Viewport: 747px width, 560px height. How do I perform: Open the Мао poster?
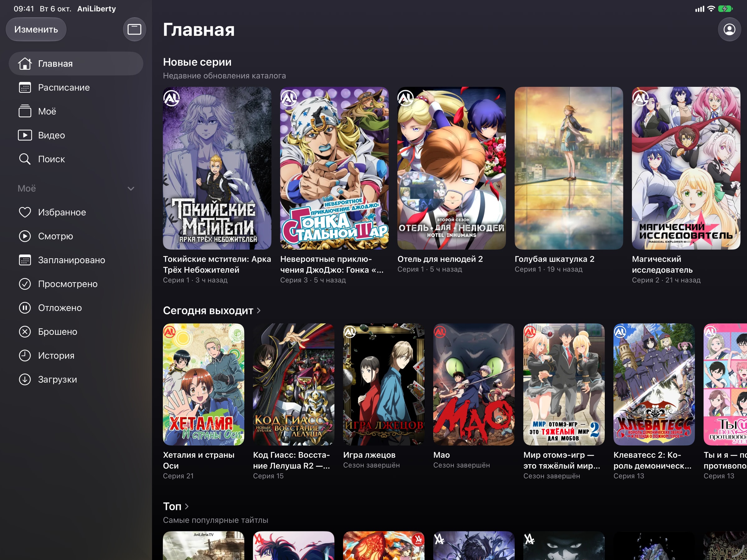pos(474,385)
